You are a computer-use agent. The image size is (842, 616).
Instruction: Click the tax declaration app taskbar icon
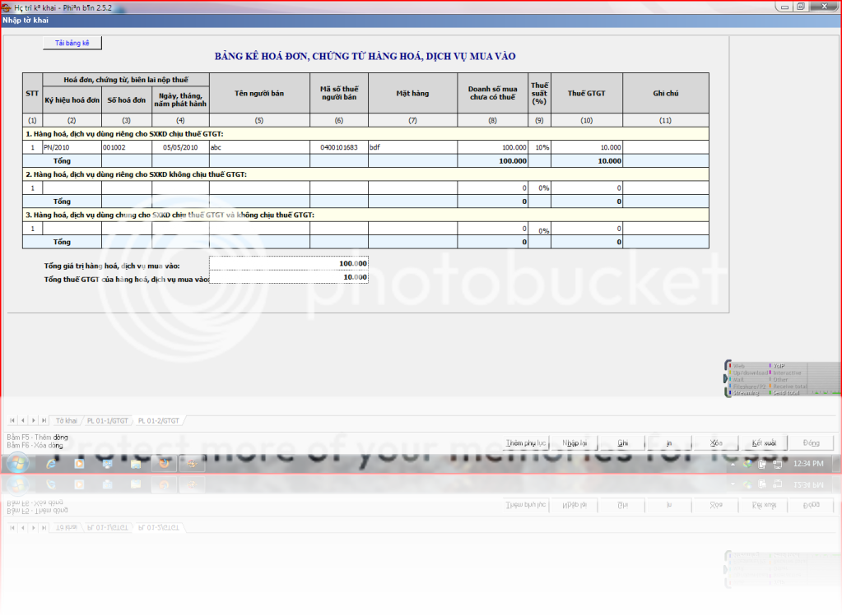click(192, 464)
